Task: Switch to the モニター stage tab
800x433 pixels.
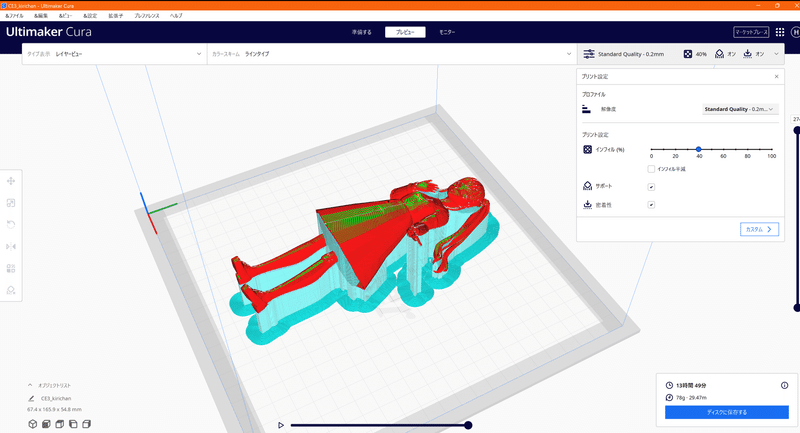Action: point(447,32)
